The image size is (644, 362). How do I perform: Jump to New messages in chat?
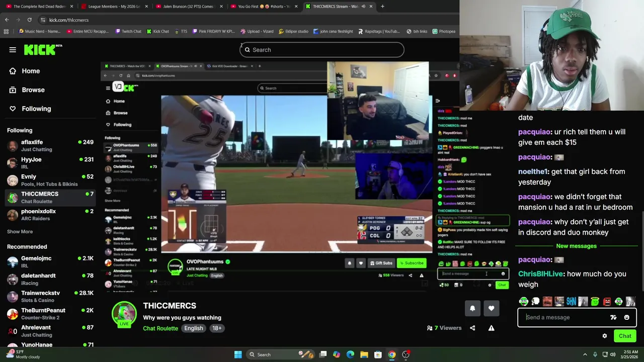click(576, 246)
